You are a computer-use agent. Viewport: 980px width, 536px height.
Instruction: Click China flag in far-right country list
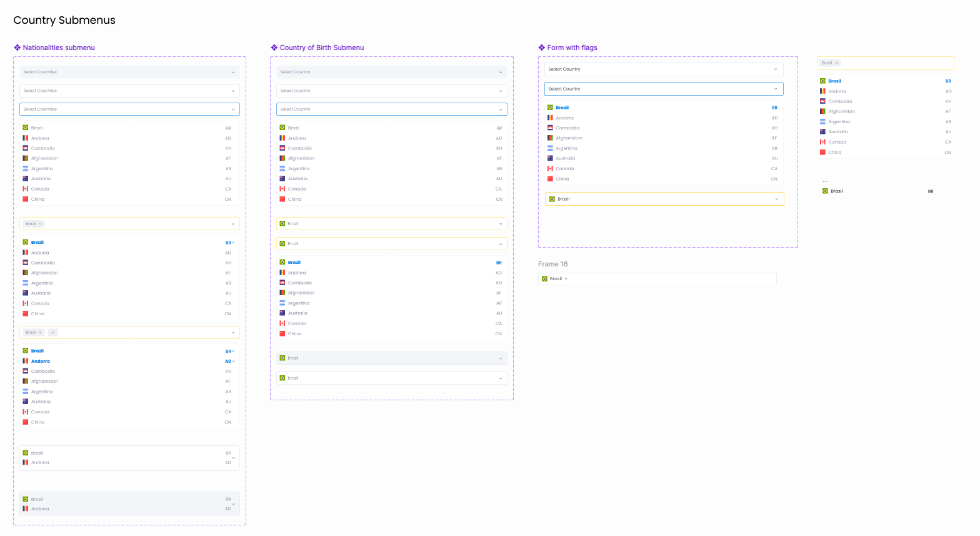pyautogui.click(x=822, y=152)
